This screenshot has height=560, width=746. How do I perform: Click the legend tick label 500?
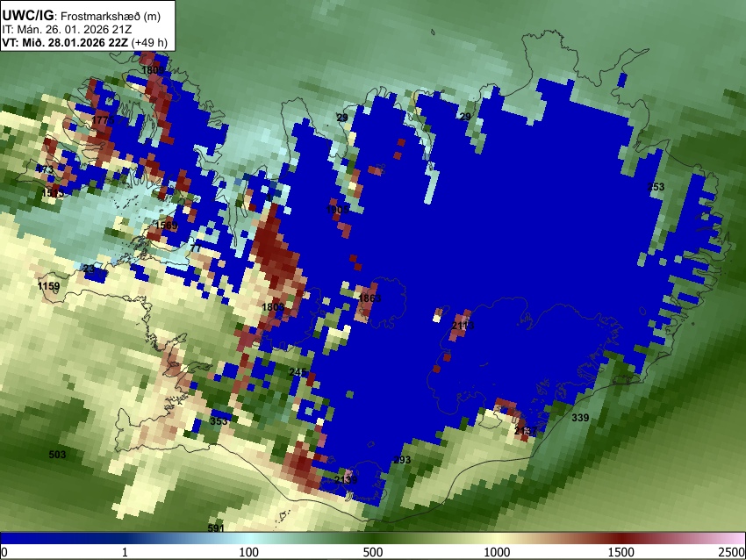pos(372,552)
